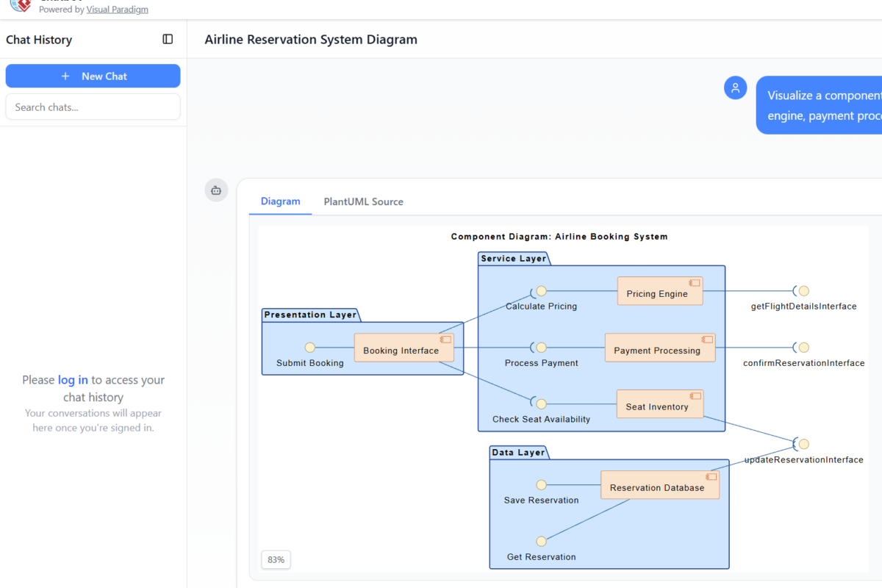
Task: Click the 83% zoom level indicator
Action: pos(276,559)
